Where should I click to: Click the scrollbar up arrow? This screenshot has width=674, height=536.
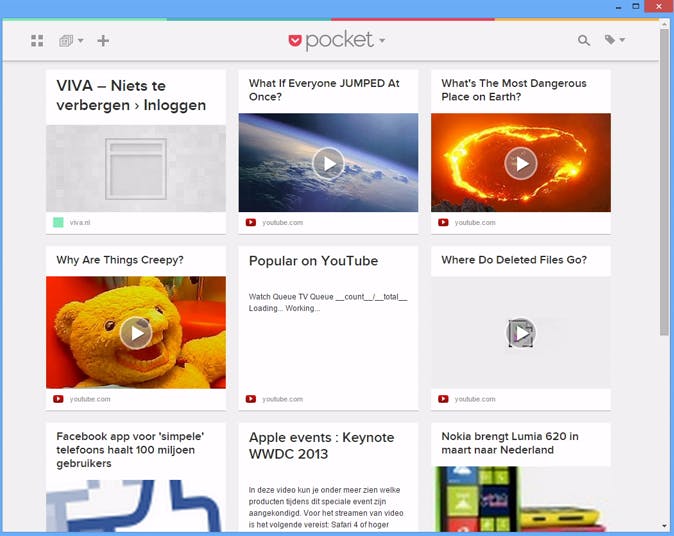click(664, 24)
